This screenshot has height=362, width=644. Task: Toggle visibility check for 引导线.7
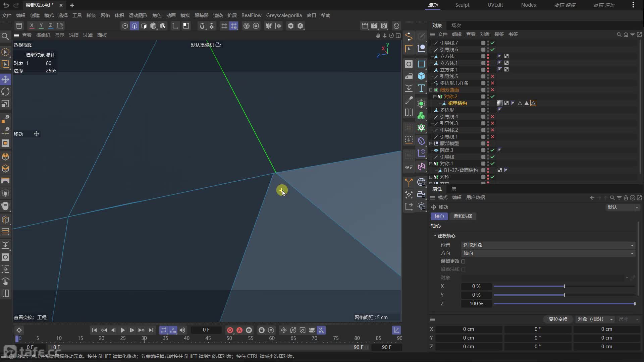[492, 43]
